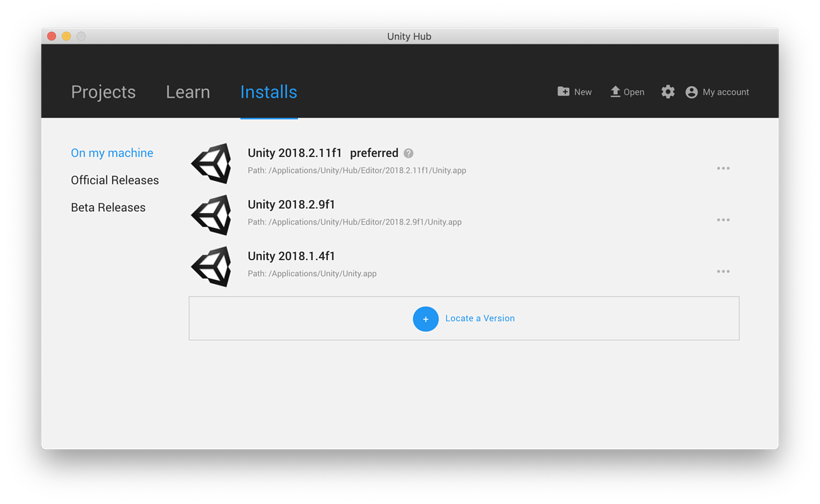The width and height of the screenshot is (820, 504).
Task: Click the Unity 2018.2.9f1 cube icon
Action: (x=210, y=214)
